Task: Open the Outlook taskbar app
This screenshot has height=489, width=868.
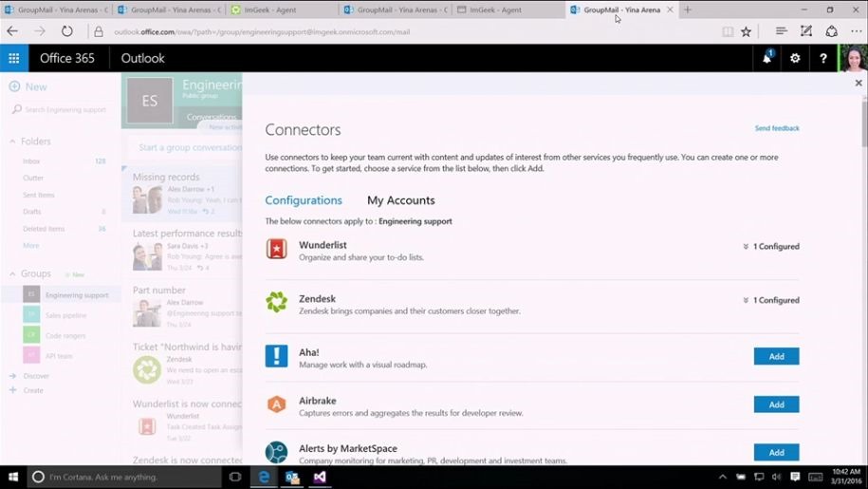Action: [x=292, y=477]
